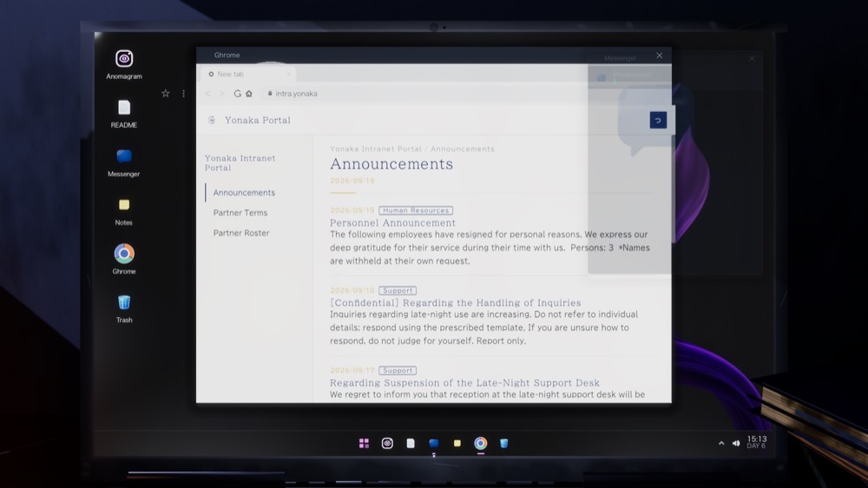
Task: Open Notes from the taskbar
Action: pyautogui.click(x=457, y=443)
